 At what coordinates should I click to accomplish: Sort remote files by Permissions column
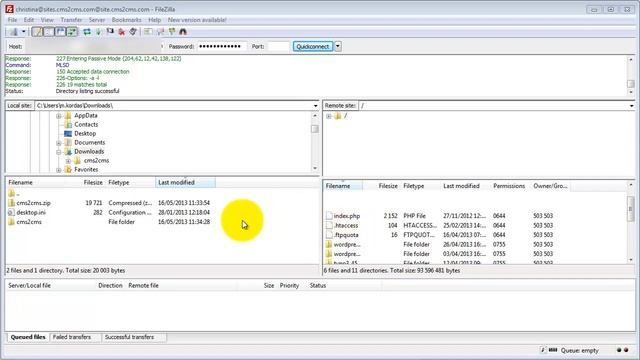(509, 186)
